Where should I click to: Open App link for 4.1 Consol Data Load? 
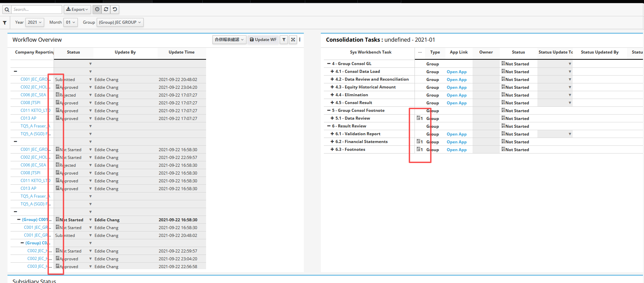point(456,72)
